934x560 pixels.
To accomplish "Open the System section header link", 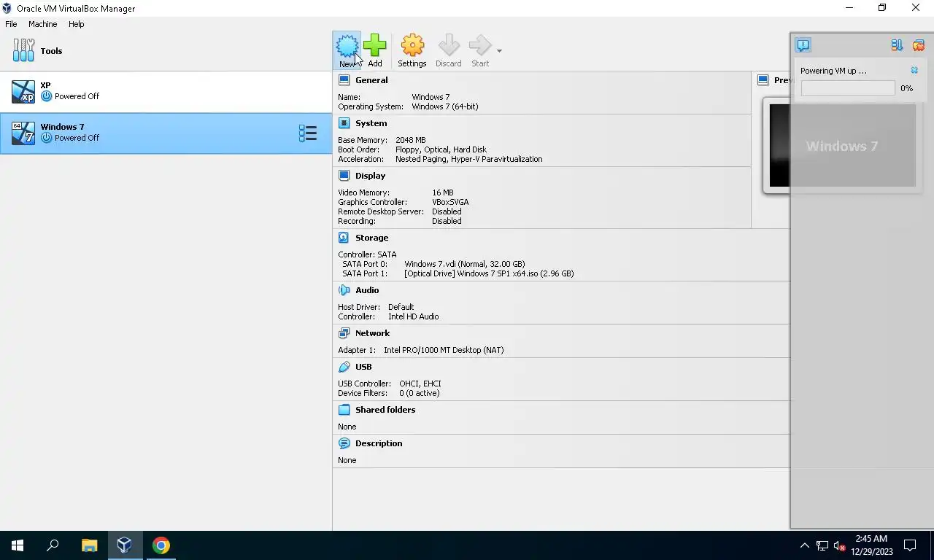I will pos(371,123).
